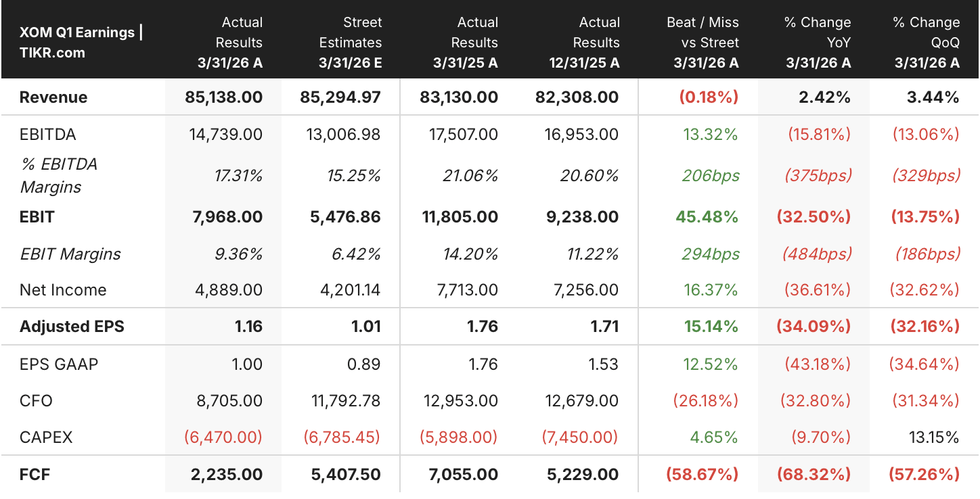Select EBIT margin value "9.36%"
The height and width of the screenshot is (499, 980).
click(238, 254)
